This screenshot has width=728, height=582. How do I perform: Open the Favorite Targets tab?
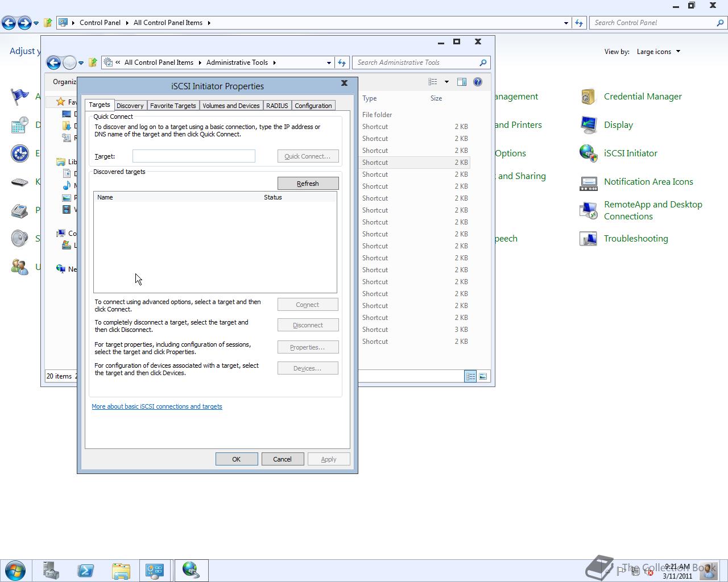tap(173, 106)
